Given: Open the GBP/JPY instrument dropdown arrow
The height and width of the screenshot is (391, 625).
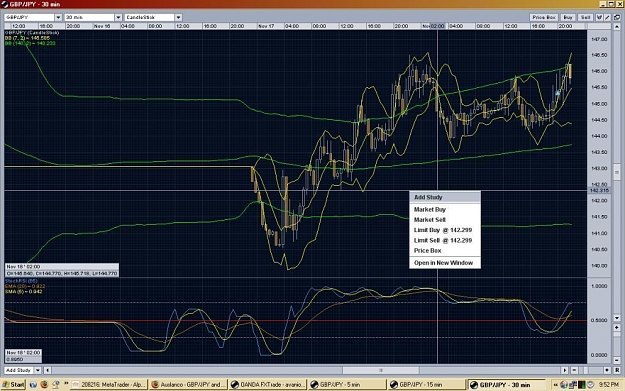Looking at the screenshot, I should pyautogui.click(x=58, y=17).
